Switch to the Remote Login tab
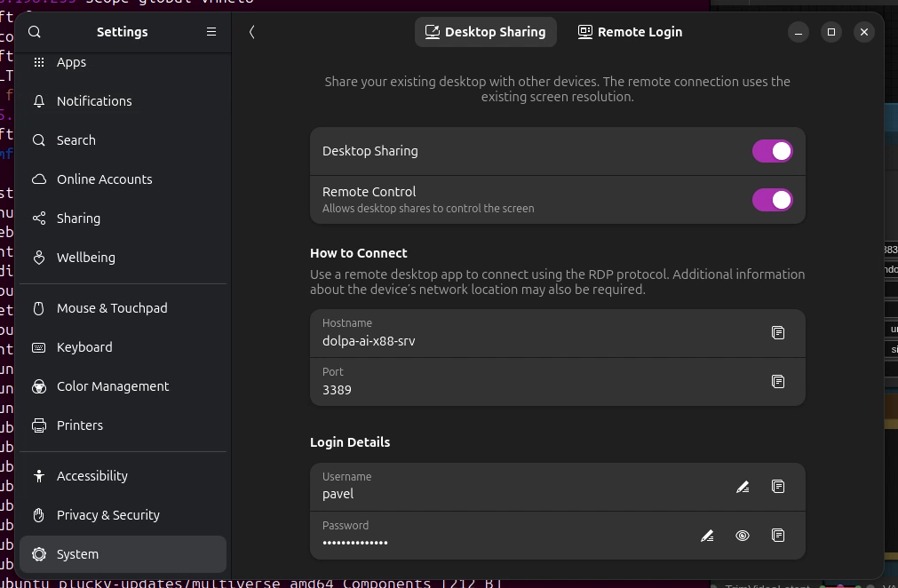Image resolution: width=898 pixels, height=588 pixels. click(x=630, y=32)
